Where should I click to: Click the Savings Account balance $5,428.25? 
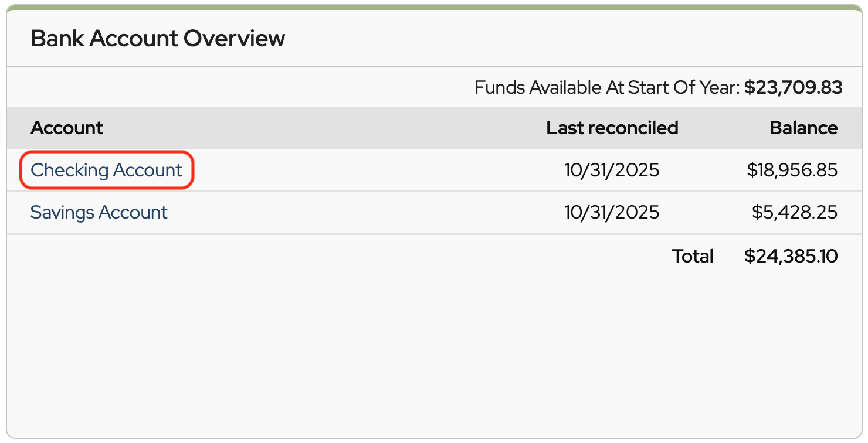(794, 212)
